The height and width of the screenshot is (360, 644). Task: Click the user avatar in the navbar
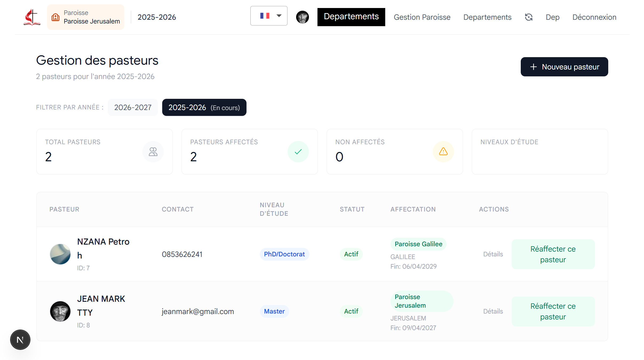(x=302, y=17)
